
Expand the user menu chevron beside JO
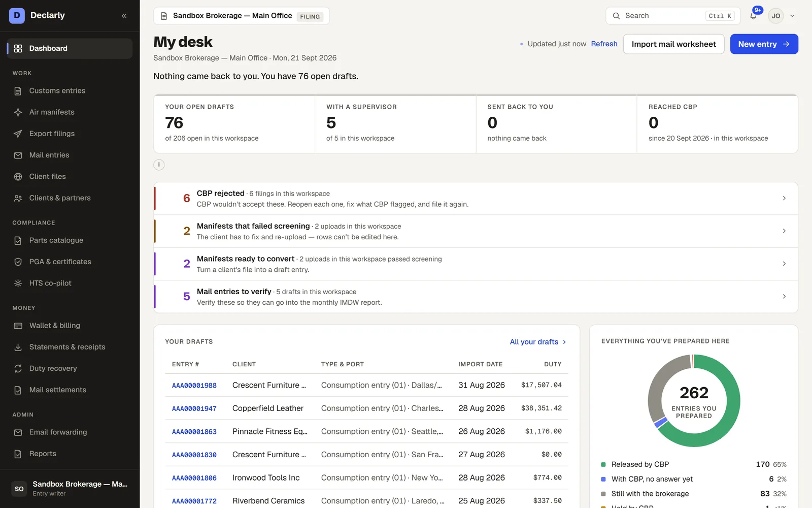pos(792,16)
